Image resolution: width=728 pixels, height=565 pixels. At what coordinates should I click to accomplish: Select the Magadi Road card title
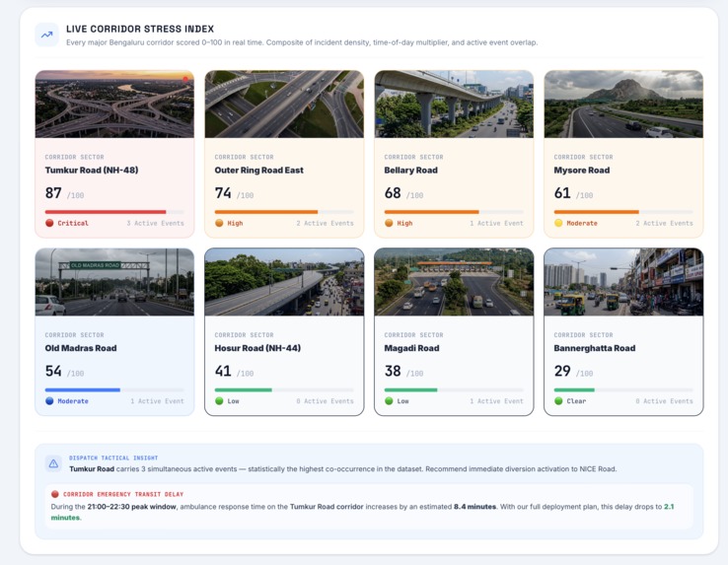tap(411, 348)
